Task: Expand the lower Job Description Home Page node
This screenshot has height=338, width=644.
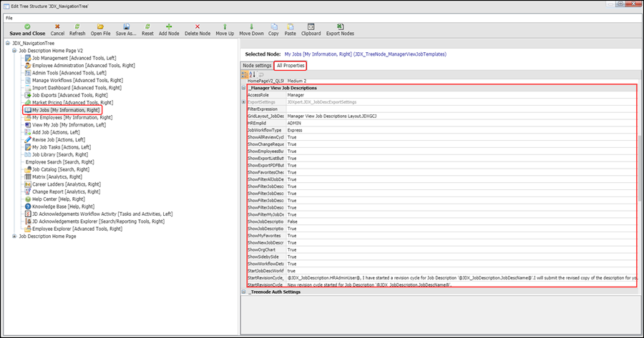Action: [x=14, y=236]
